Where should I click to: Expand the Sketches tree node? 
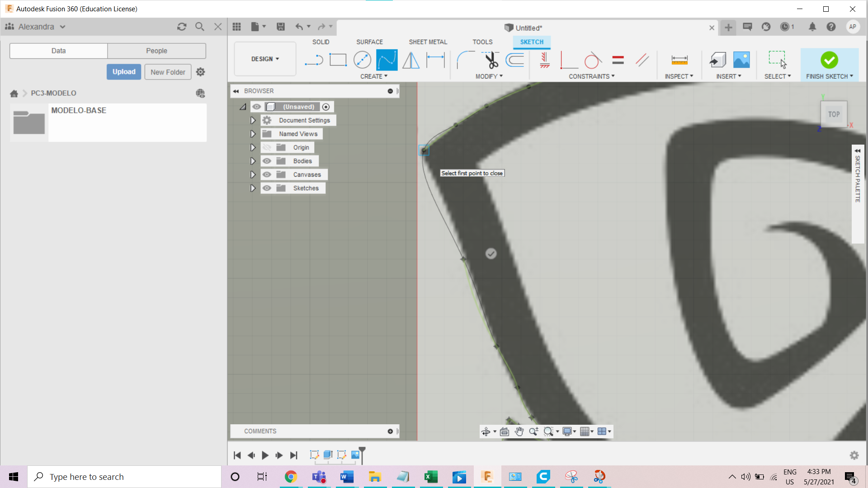(x=253, y=188)
